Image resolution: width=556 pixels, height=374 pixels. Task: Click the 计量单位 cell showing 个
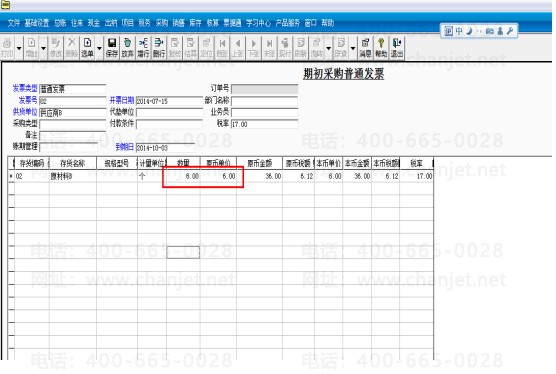tap(152, 176)
